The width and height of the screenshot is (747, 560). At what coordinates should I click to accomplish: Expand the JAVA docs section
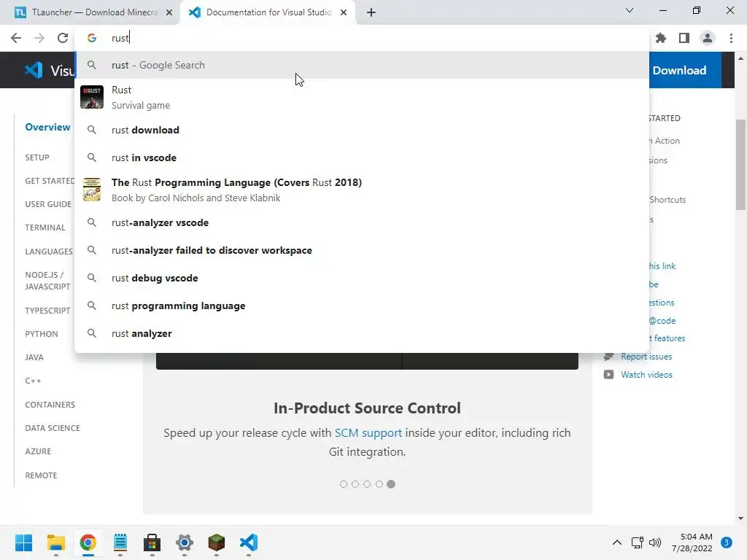click(x=34, y=357)
